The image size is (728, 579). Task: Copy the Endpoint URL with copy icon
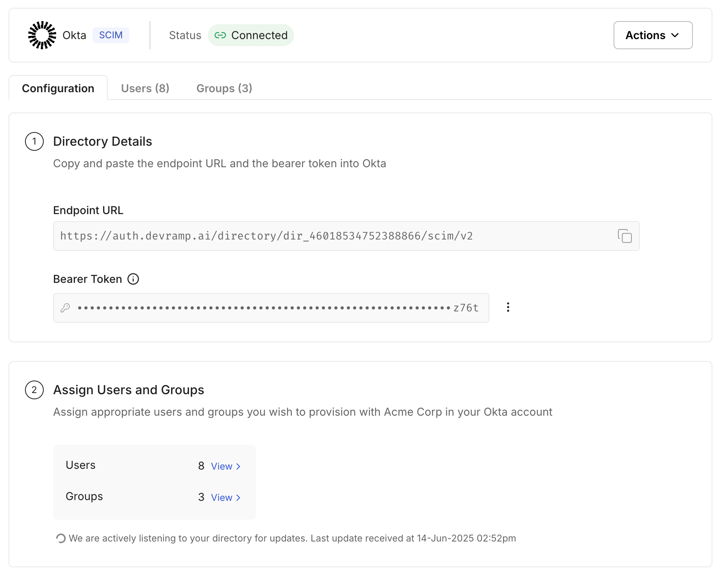625,236
